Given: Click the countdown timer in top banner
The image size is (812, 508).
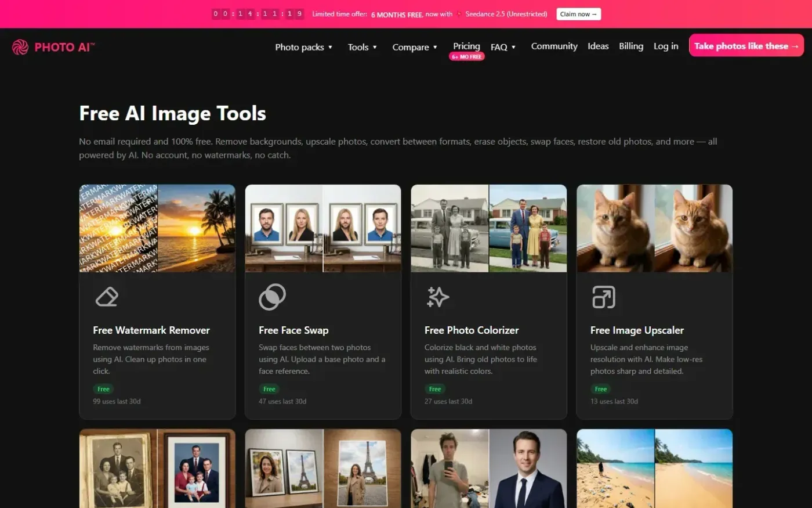Looking at the screenshot, I should tap(258, 14).
